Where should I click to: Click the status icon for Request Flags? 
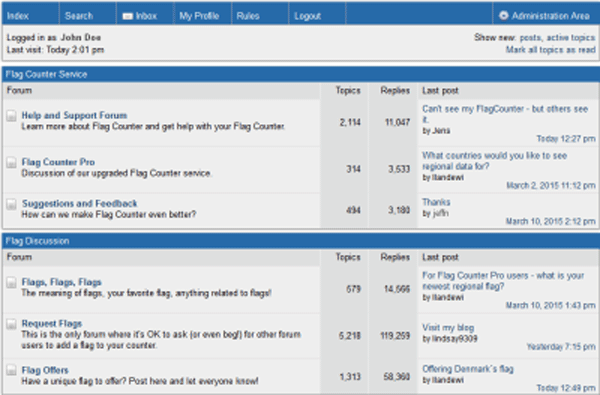11,324
